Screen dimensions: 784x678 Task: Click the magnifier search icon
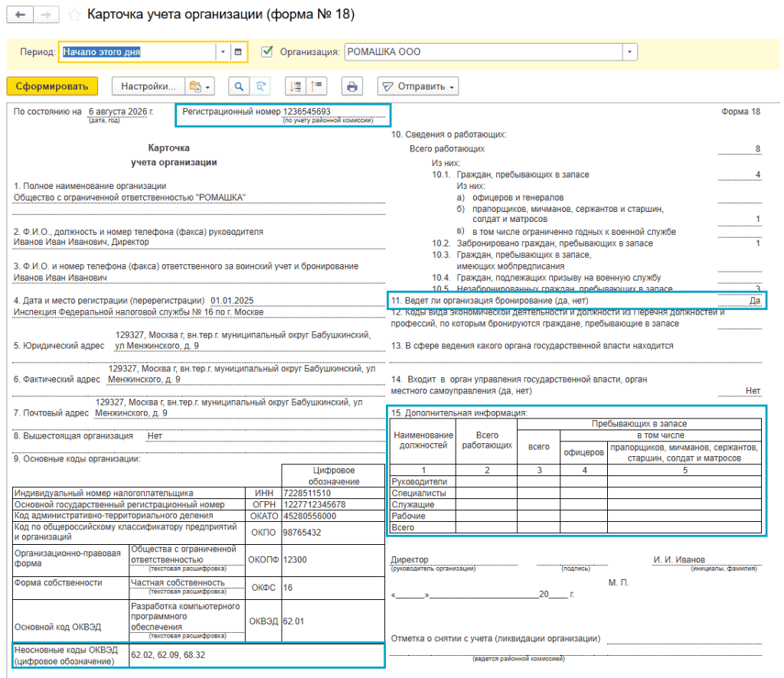click(239, 86)
